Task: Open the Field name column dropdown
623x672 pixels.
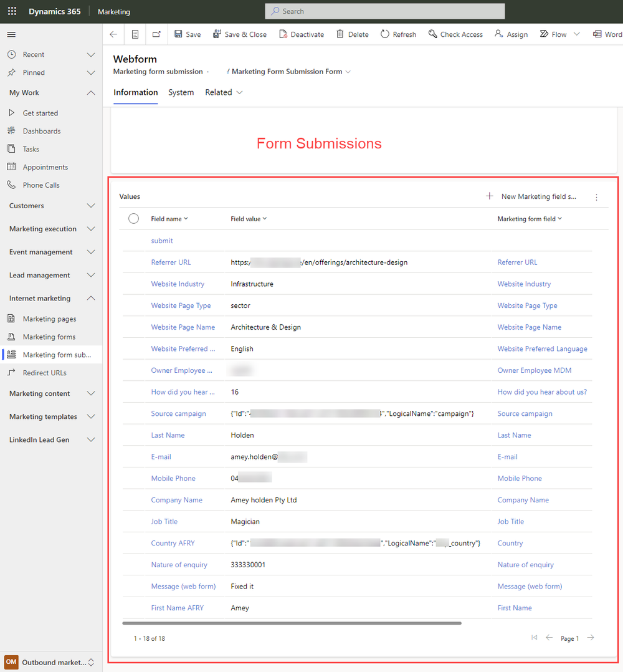Action: tap(187, 218)
